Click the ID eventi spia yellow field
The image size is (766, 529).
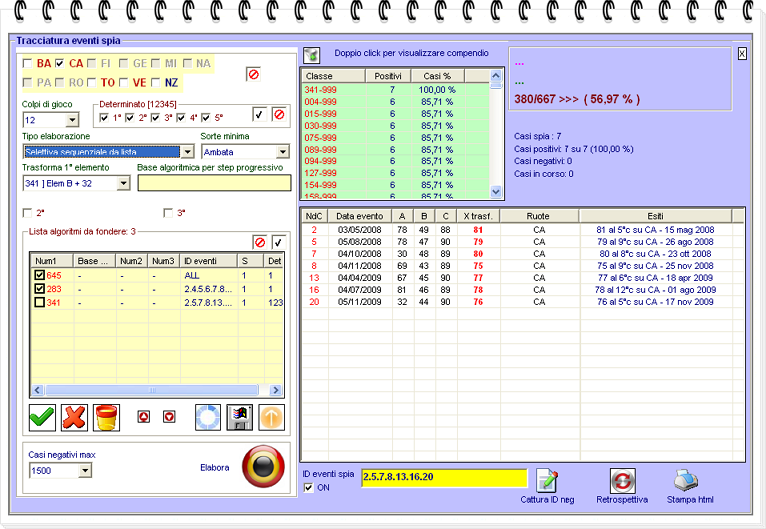(443, 478)
